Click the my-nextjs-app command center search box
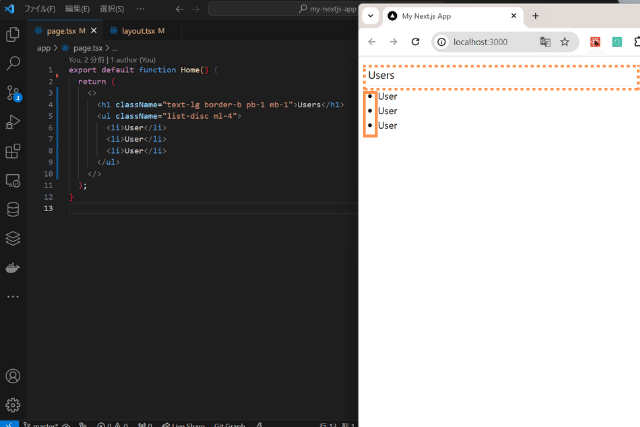 (x=283, y=9)
